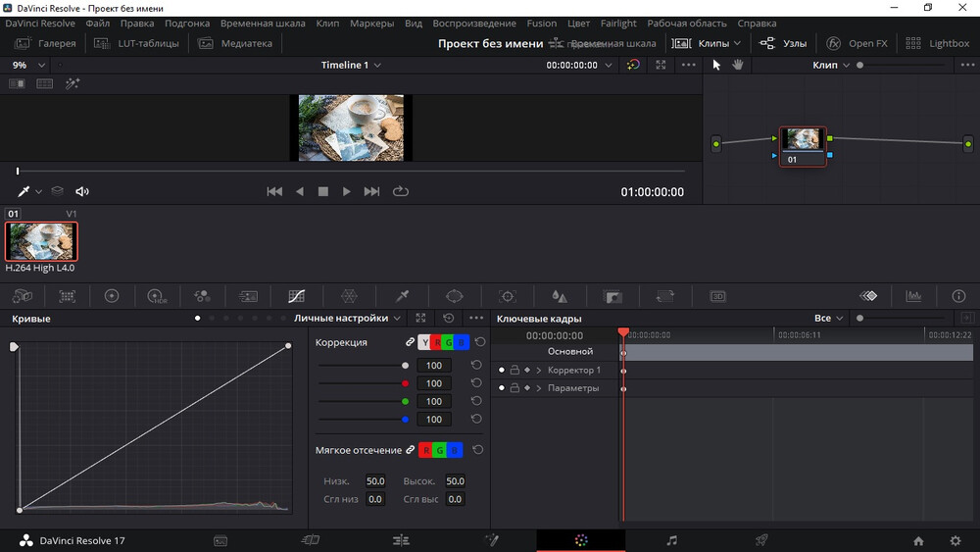Click the viewer full screen expand icon
The image size is (980, 552).
(x=661, y=65)
